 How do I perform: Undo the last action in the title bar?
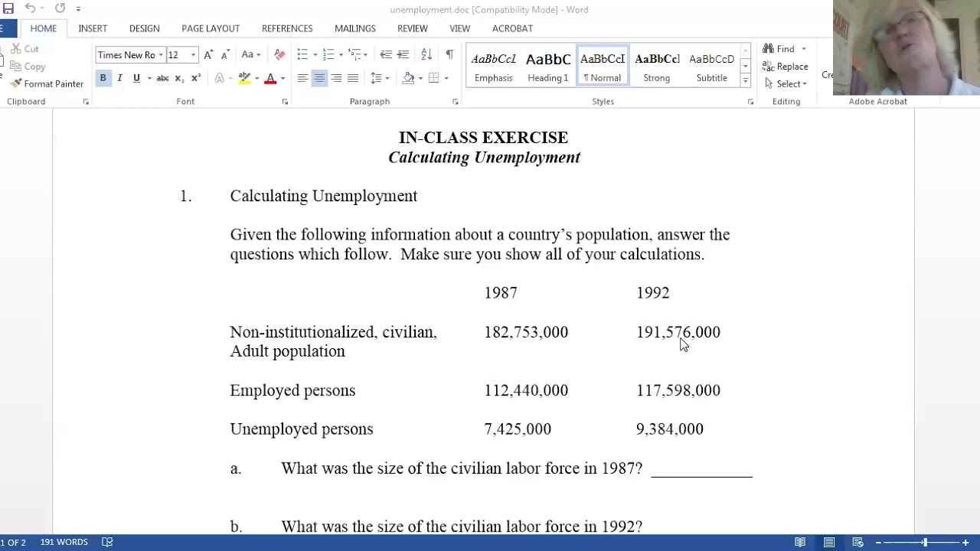[x=30, y=8]
